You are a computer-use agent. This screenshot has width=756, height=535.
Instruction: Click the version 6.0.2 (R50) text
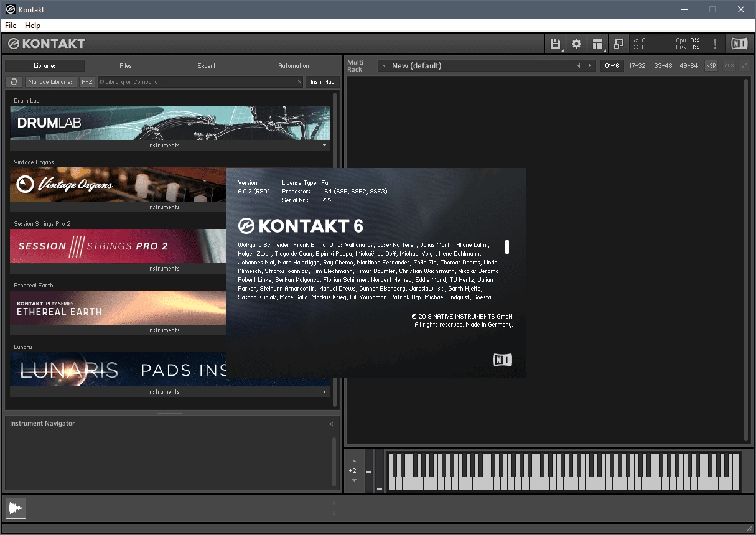click(253, 191)
